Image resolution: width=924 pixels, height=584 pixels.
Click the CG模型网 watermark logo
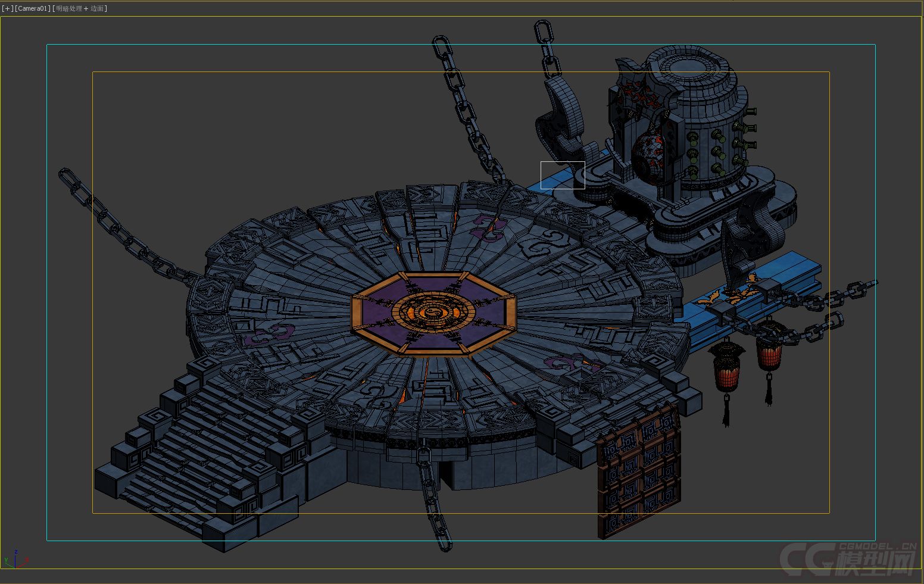click(848, 558)
